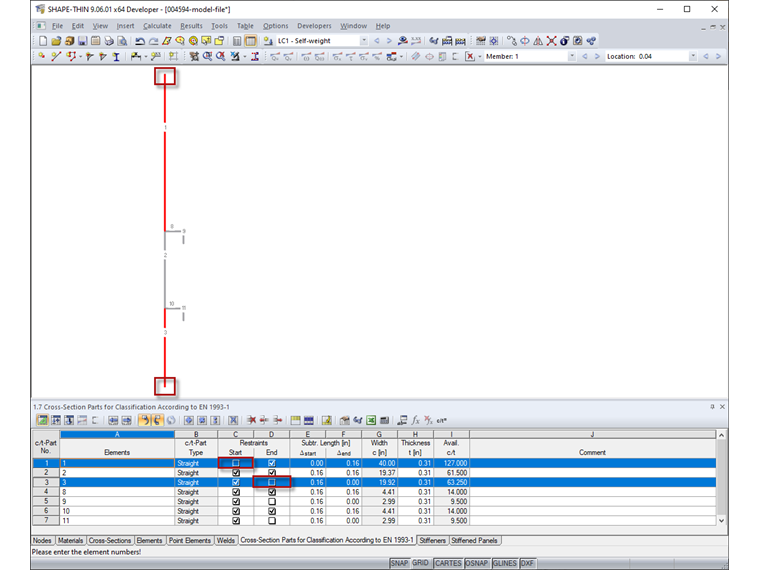
Task: Go to next location with the right arrow
Action: (x=718, y=57)
